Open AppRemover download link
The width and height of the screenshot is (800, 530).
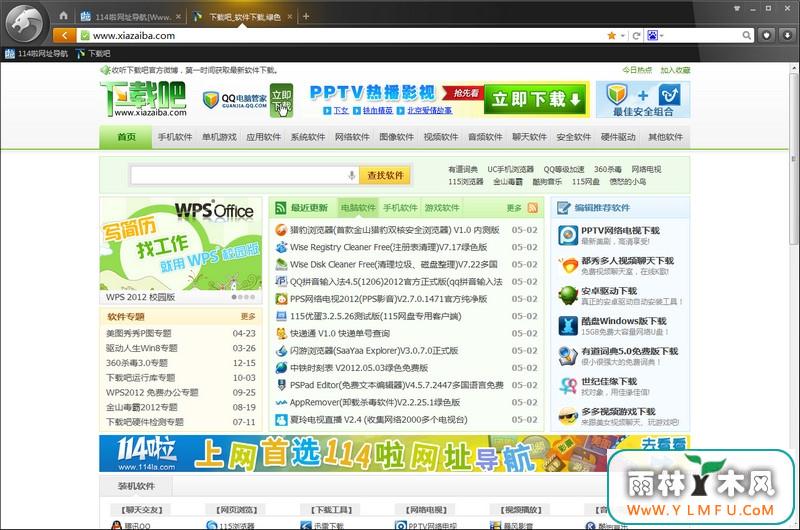pyautogui.click(x=375, y=402)
